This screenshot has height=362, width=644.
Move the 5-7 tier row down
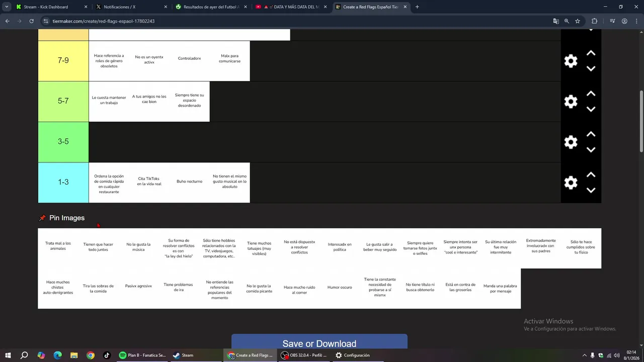(591, 109)
